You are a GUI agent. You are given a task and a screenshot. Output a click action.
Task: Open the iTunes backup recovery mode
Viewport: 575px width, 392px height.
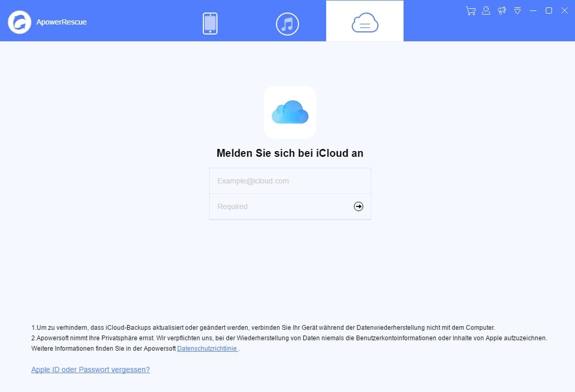(287, 22)
